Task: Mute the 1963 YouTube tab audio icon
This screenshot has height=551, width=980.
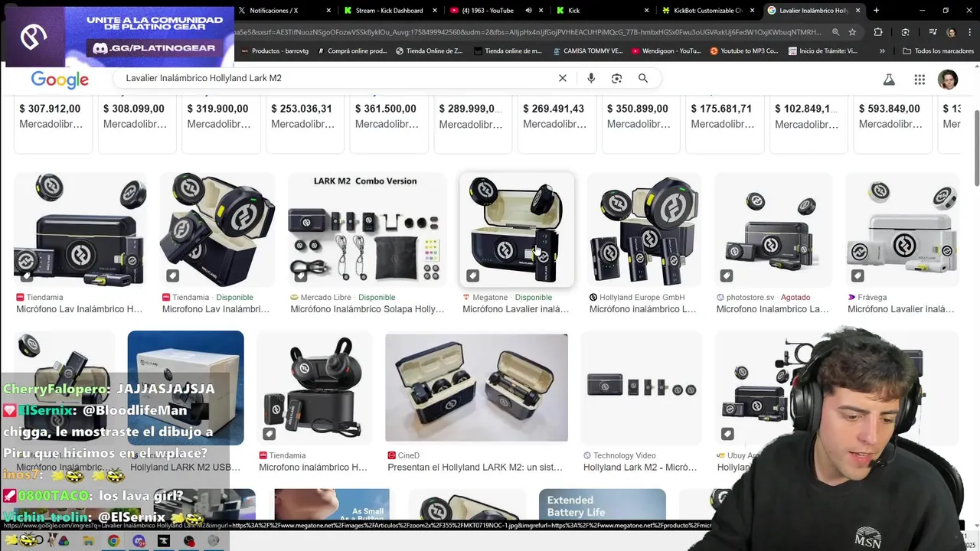Action: (529, 11)
